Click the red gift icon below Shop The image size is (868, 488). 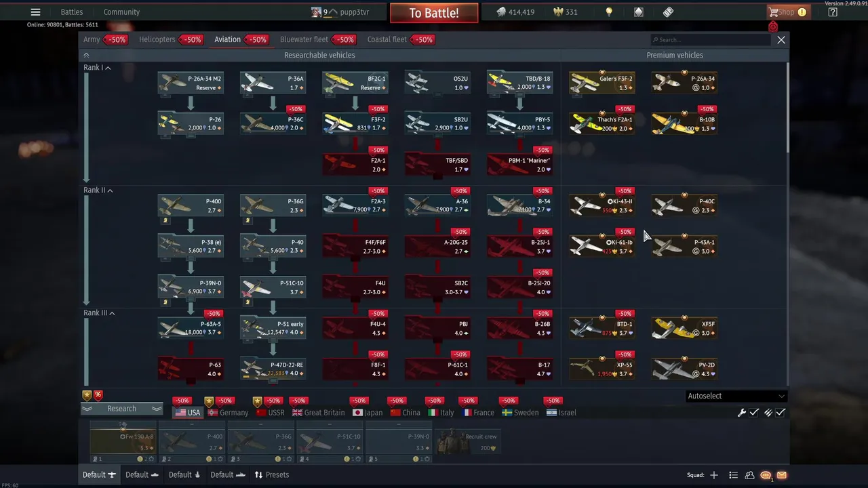[x=773, y=26]
